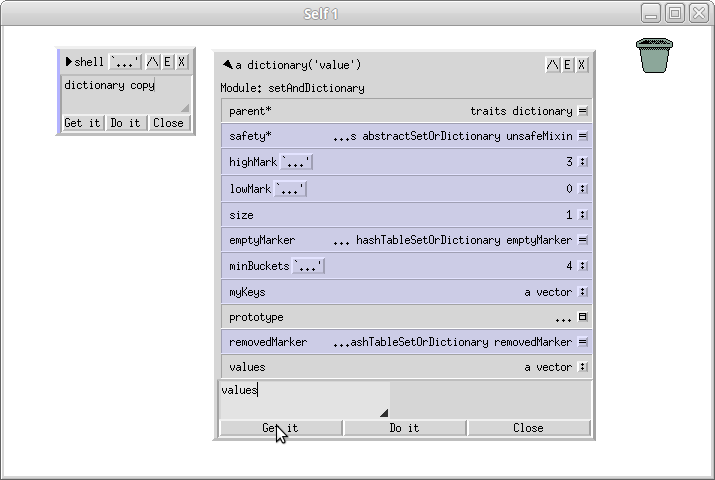This screenshot has width=715, height=480.
Task: Click the prototype slot's box icon
Action: click(x=583, y=317)
